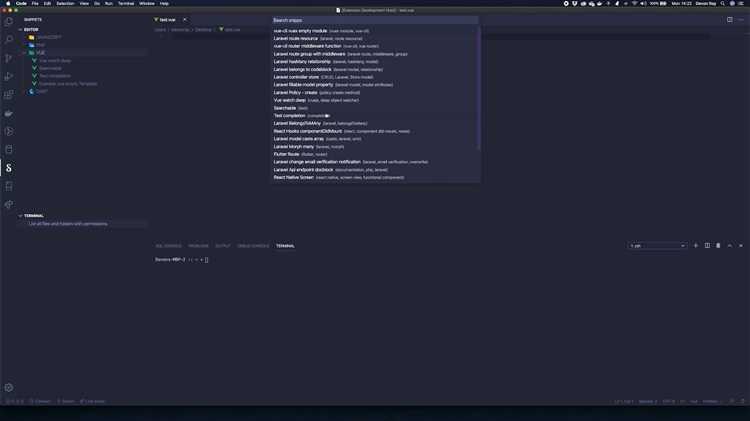Choose 'Vue watch deep' in search list
The width and height of the screenshot is (750, 421).
375,100
